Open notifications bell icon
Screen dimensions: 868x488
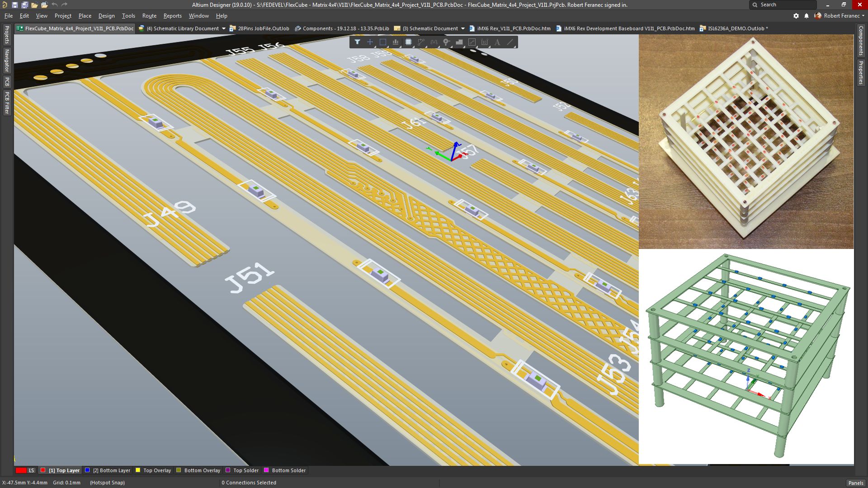pyautogui.click(x=807, y=16)
